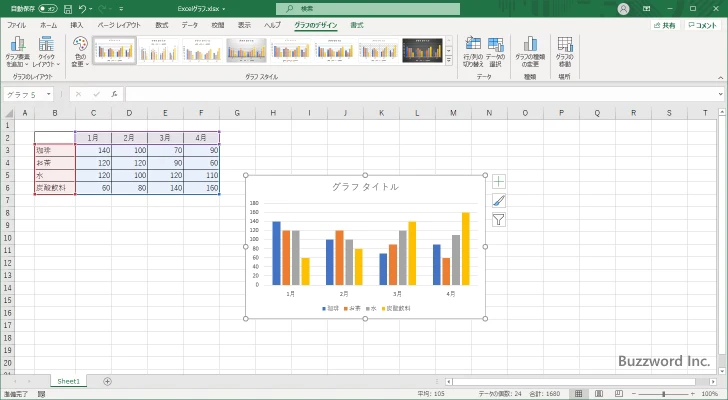The image size is (728, 400).
Task: Switch to Page Break Preview icon
Action: pyautogui.click(x=619, y=394)
